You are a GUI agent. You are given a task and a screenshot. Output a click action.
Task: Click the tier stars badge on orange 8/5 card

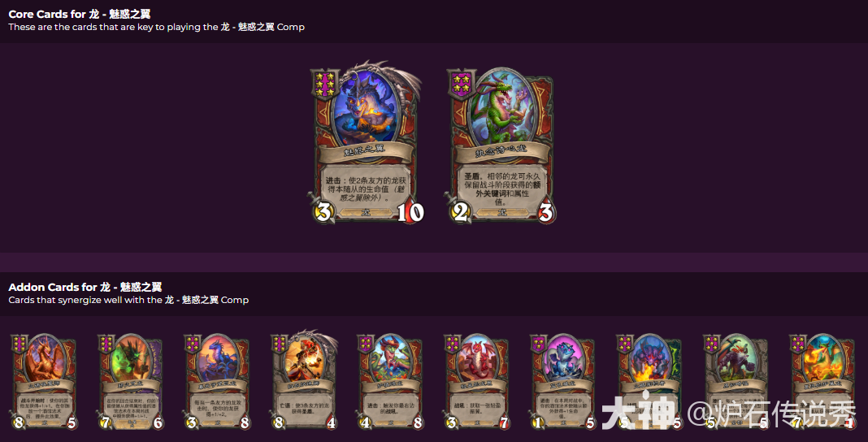19,343
